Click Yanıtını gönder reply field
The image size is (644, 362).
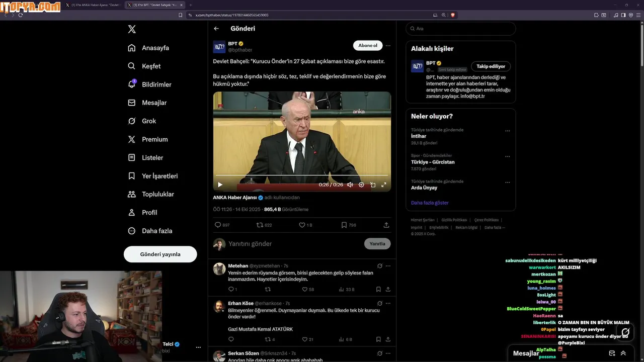(x=294, y=244)
